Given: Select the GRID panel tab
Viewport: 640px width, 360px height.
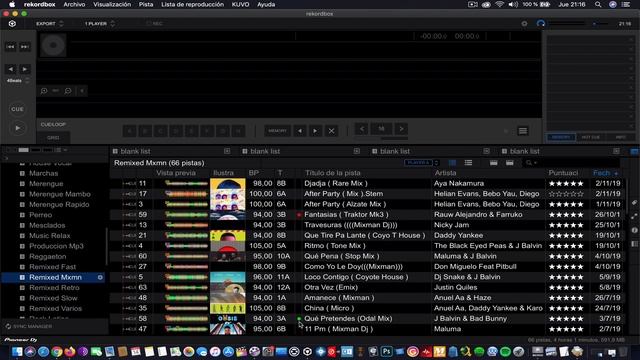Looking at the screenshot, I should pyautogui.click(x=53, y=138).
